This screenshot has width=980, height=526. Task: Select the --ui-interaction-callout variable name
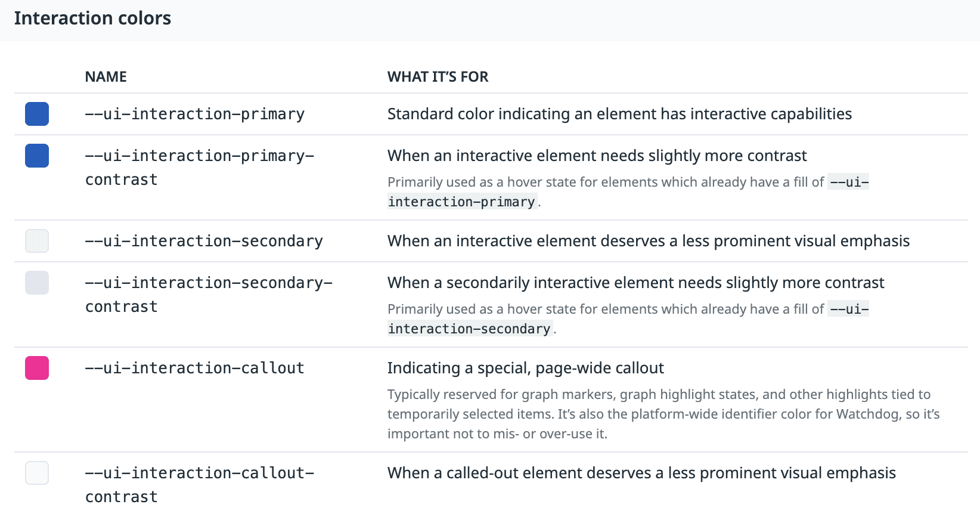click(195, 368)
